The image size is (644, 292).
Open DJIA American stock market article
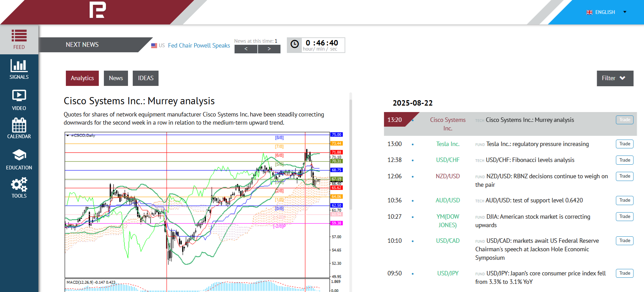tap(533, 221)
